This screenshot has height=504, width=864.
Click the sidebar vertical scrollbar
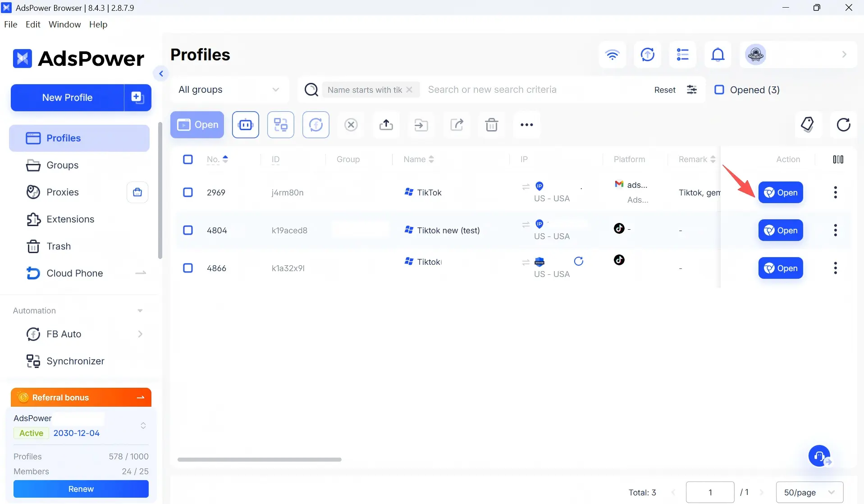pyautogui.click(x=160, y=191)
